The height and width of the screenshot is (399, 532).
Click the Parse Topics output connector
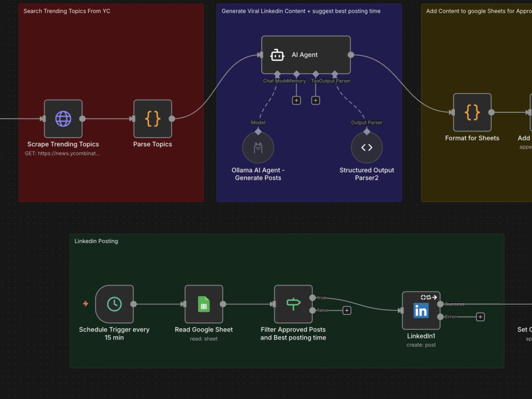coord(172,119)
